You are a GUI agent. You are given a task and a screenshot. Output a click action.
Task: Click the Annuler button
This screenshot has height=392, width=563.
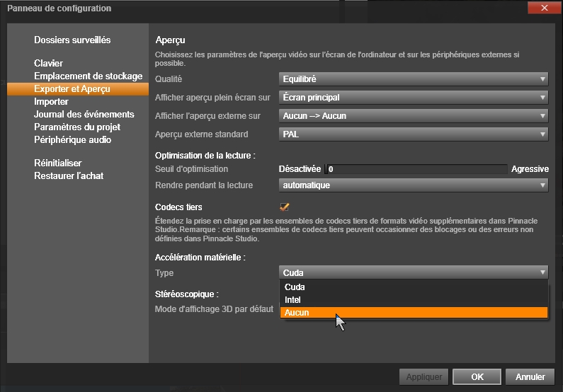pyautogui.click(x=530, y=377)
